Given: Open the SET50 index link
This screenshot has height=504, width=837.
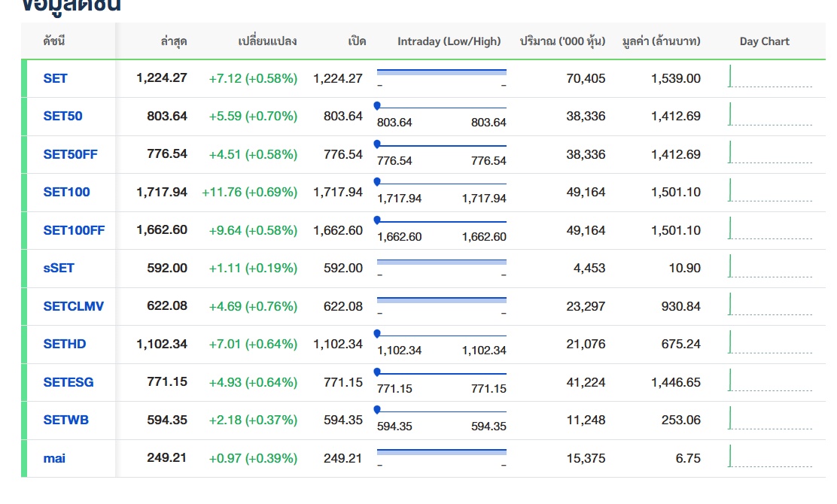Looking at the screenshot, I should pos(62,117).
